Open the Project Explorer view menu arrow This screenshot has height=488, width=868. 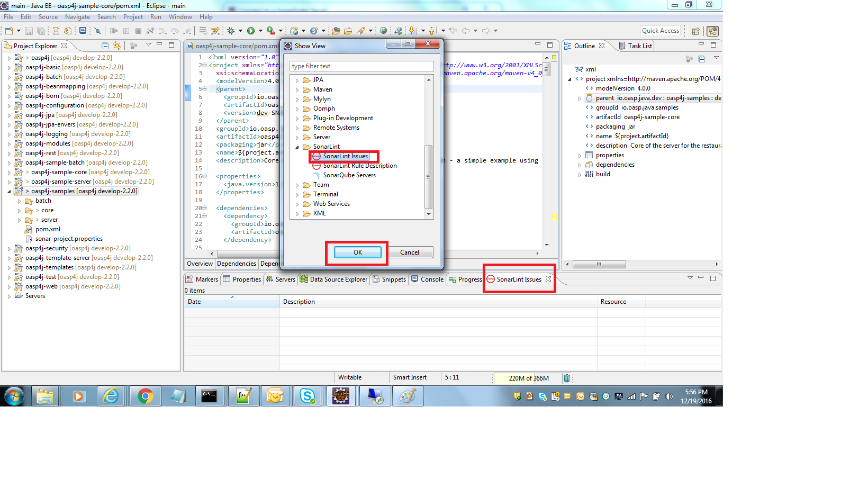(x=149, y=45)
